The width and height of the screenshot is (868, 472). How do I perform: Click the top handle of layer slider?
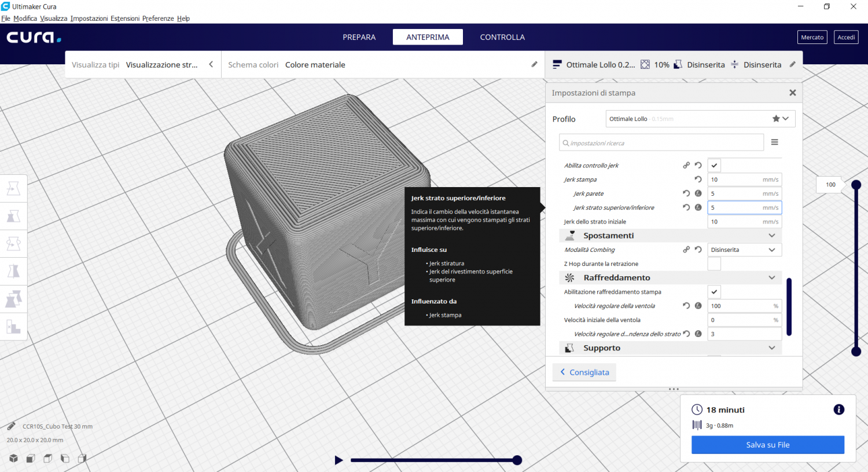pos(856,185)
